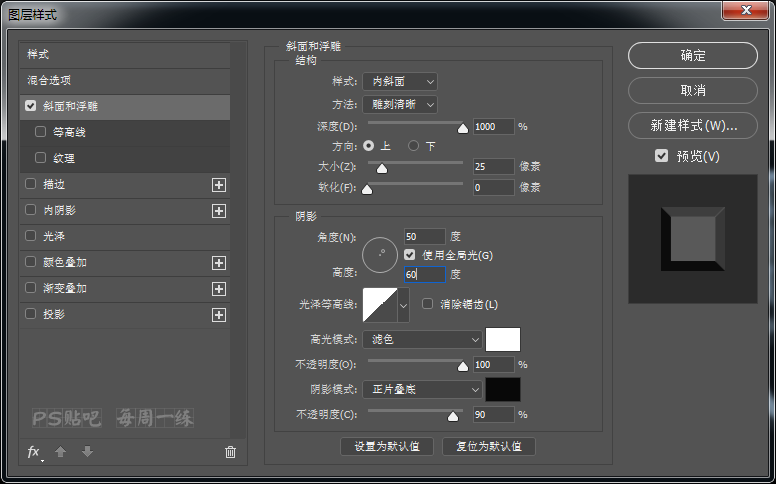Screen dimensions: 776x484
Task: Open the 方法 dropdown showing 雕刻清晰
Action: click(400, 104)
